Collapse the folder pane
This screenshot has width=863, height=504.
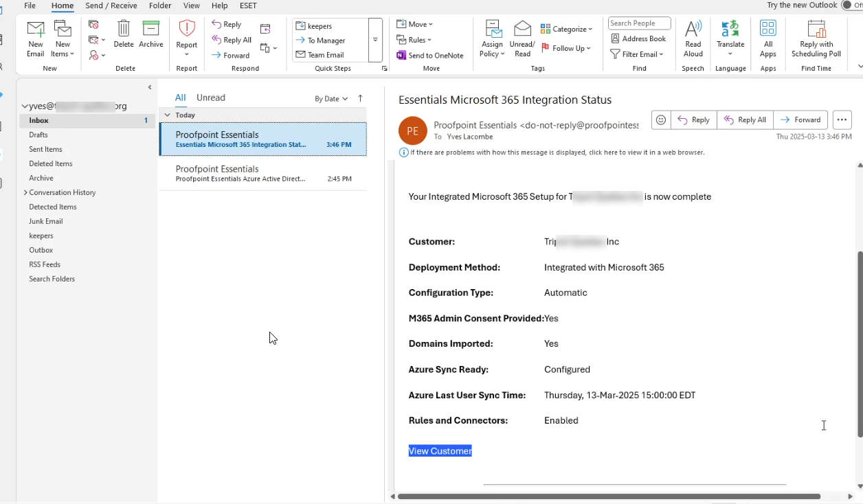150,87
